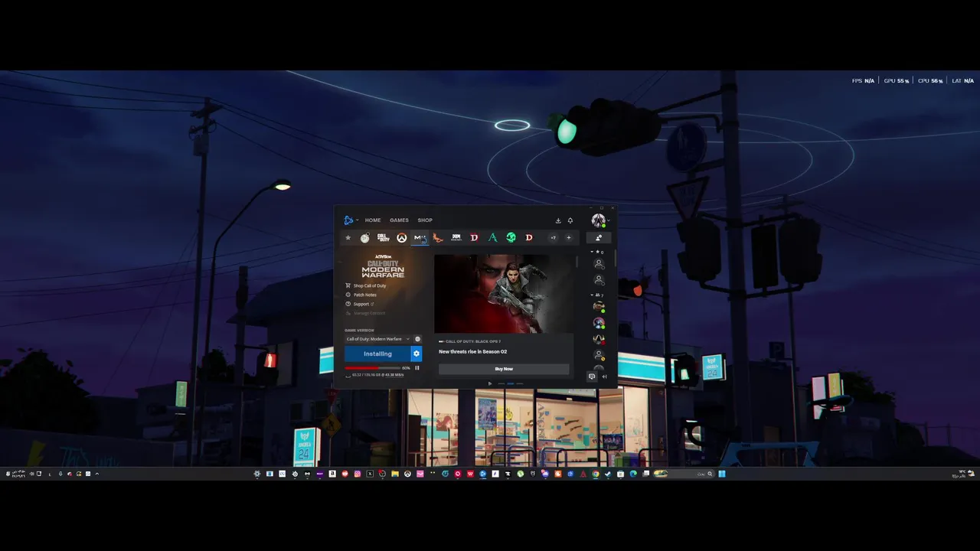Click the Buy Now button

tap(504, 369)
